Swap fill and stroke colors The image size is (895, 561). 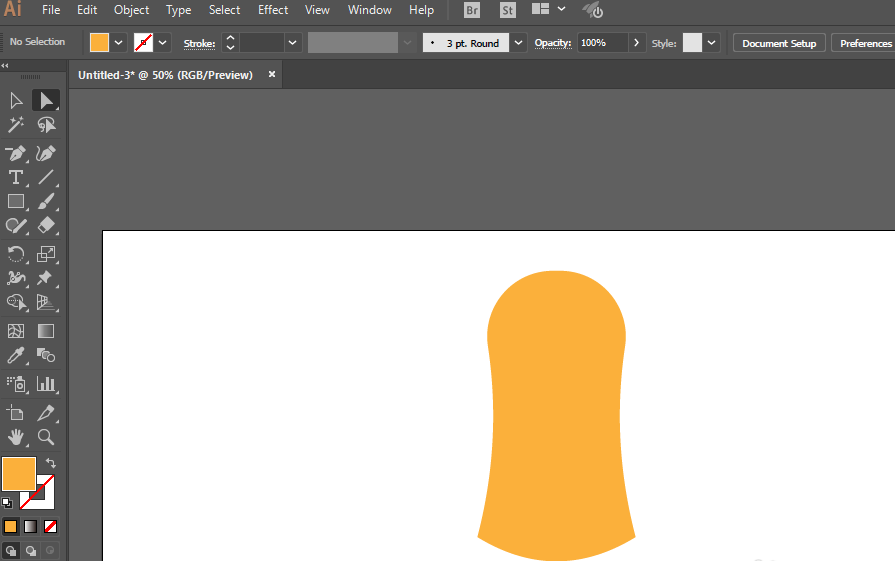(51, 463)
